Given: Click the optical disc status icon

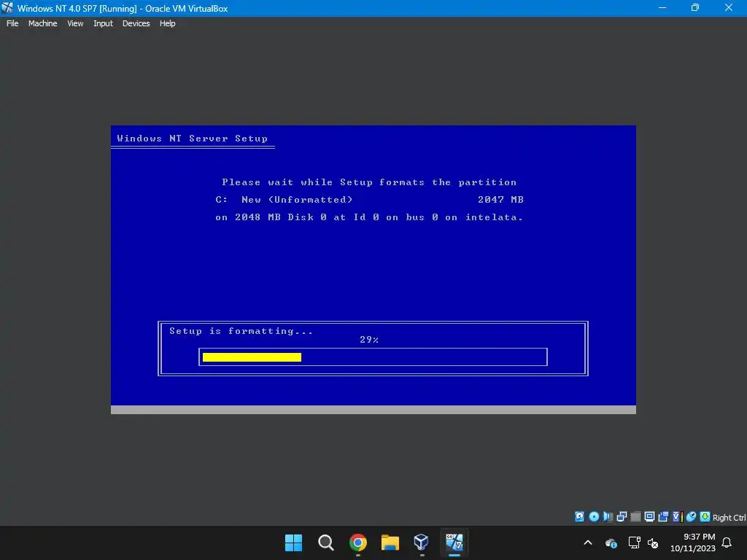Looking at the screenshot, I should pyautogui.click(x=594, y=517).
